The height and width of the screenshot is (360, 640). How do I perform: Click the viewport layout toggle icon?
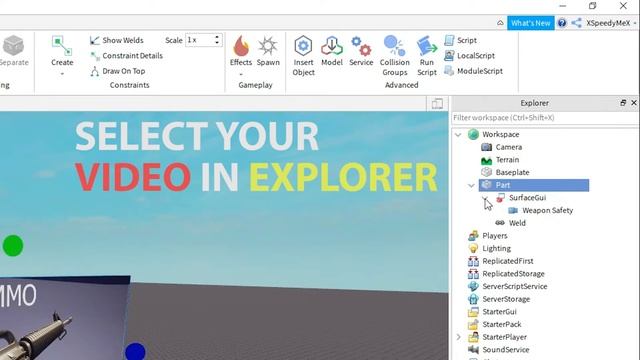437,103
